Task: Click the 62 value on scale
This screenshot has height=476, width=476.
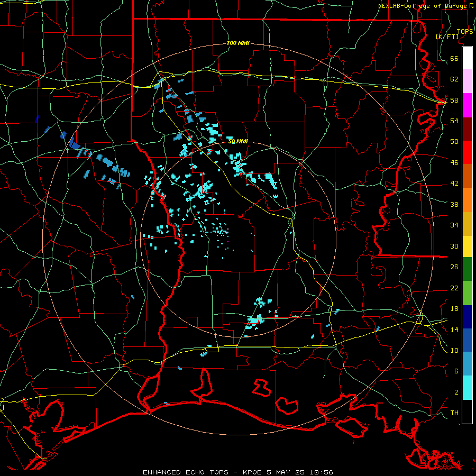Action: point(454,79)
